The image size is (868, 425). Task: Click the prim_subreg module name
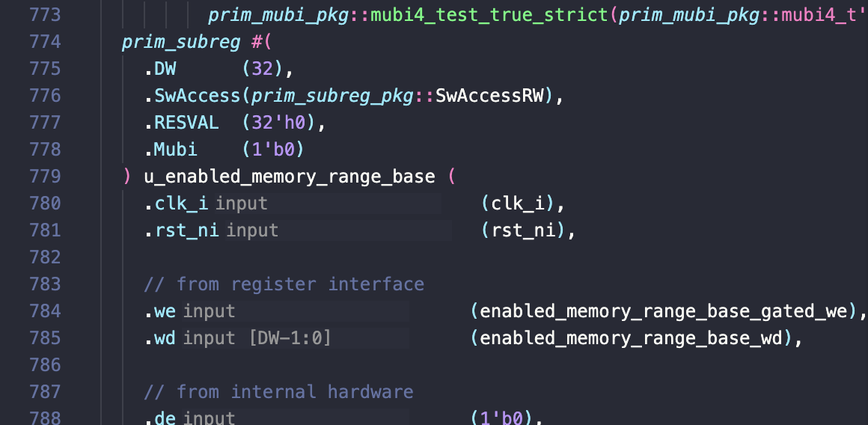pos(181,42)
